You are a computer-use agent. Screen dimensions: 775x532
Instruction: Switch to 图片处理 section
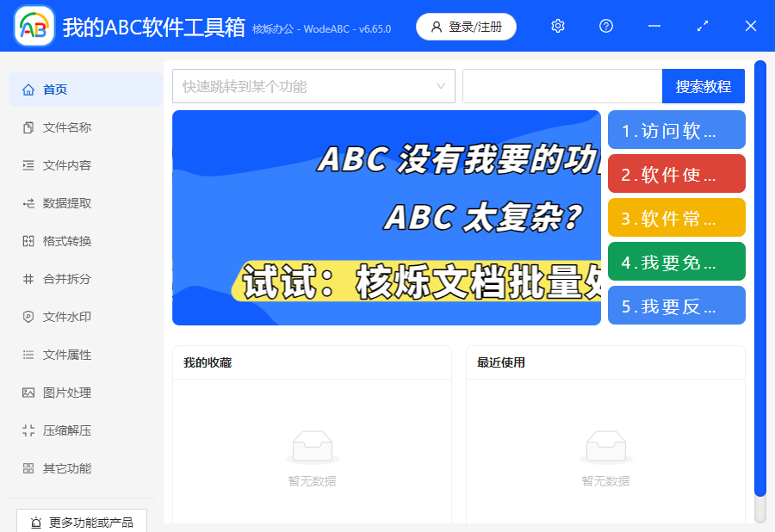coord(85,393)
